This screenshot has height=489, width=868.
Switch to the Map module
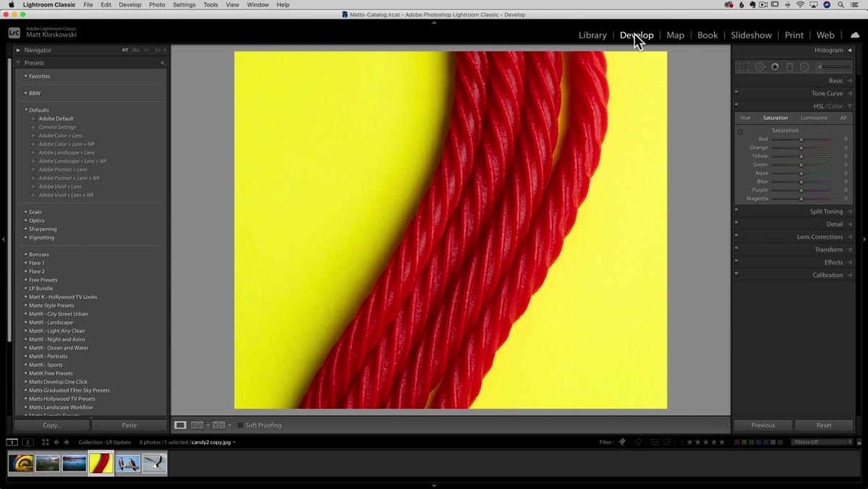click(675, 35)
